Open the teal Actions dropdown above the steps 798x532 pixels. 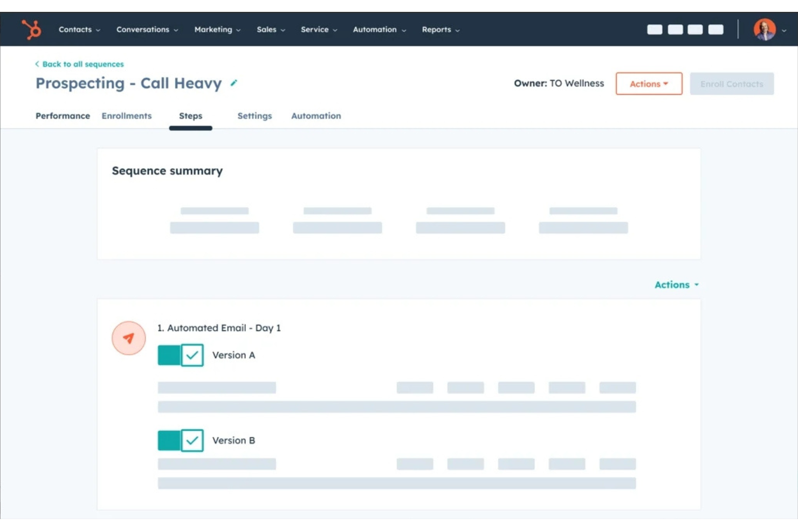pos(676,285)
